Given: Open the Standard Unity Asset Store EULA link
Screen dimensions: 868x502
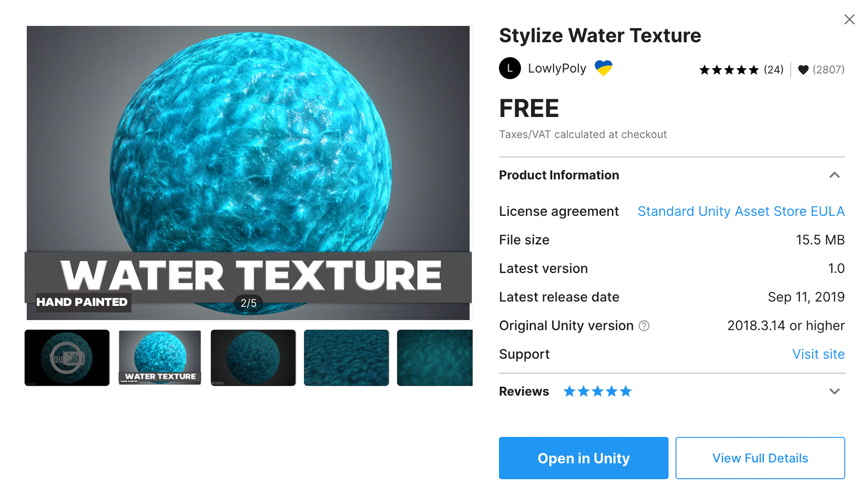Looking at the screenshot, I should click(741, 211).
